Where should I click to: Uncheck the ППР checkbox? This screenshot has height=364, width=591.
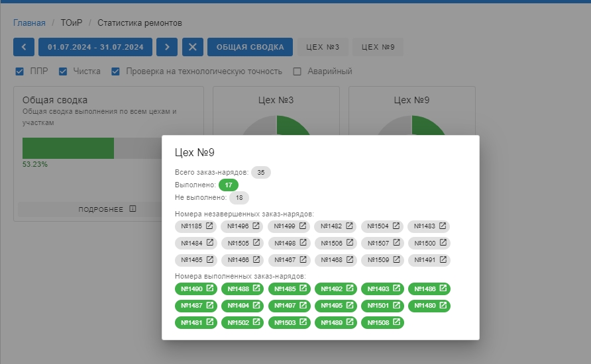pyautogui.click(x=20, y=71)
